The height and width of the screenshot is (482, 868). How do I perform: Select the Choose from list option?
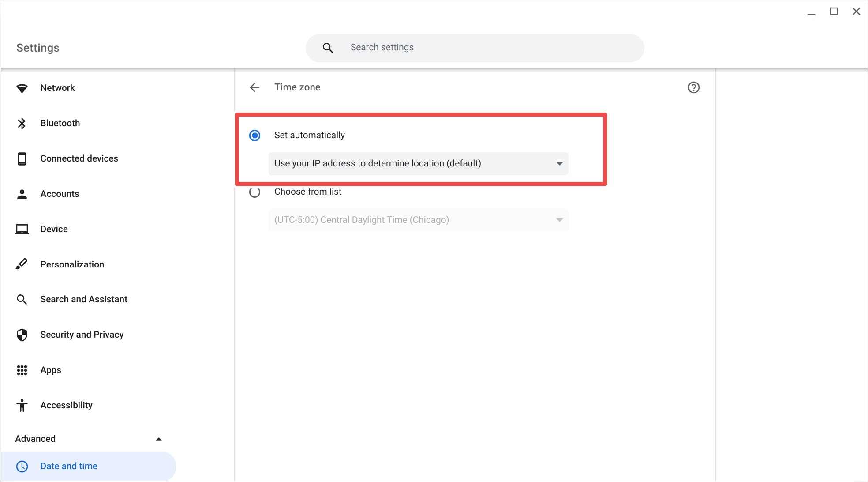point(254,192)
